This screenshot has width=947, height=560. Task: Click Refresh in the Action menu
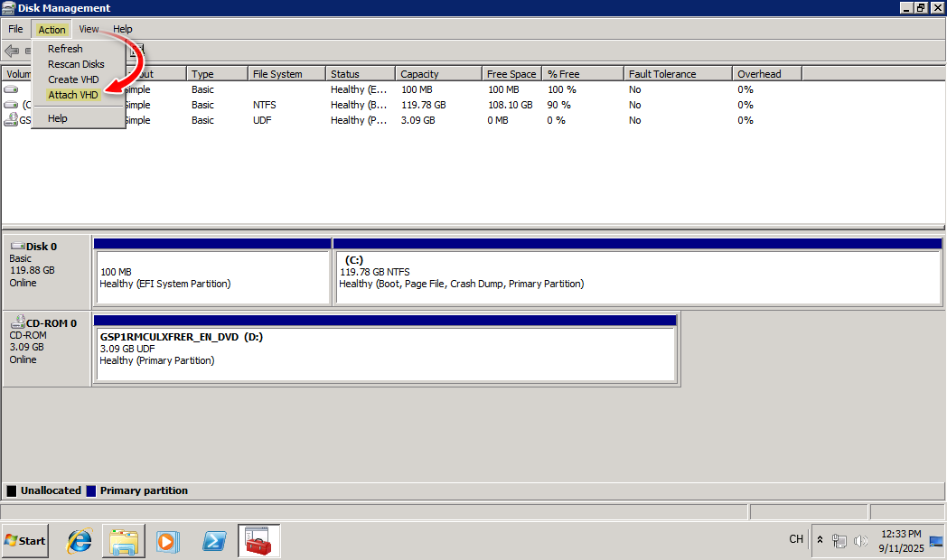(63, 48)
